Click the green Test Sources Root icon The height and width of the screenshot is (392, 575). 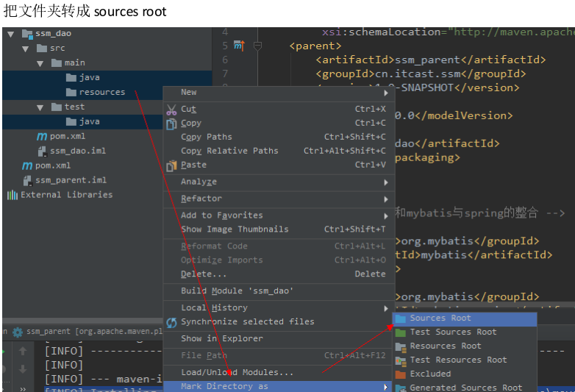pos(401,332)
